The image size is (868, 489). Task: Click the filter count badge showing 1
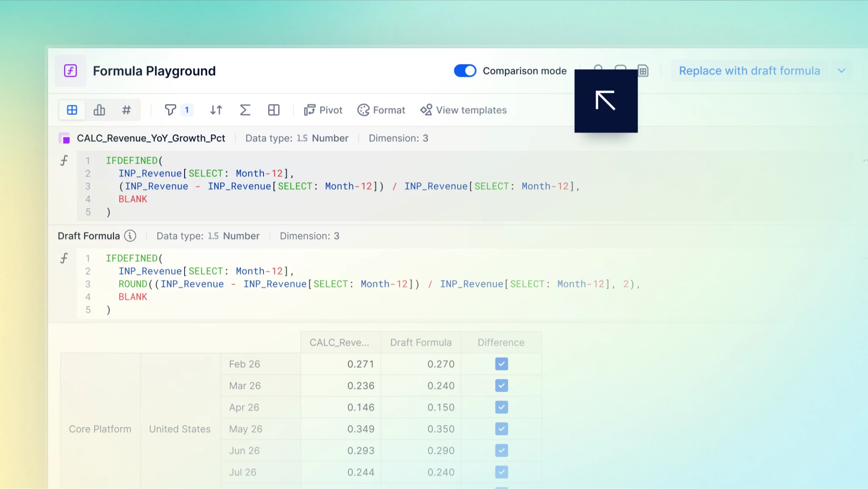(187, 110)
